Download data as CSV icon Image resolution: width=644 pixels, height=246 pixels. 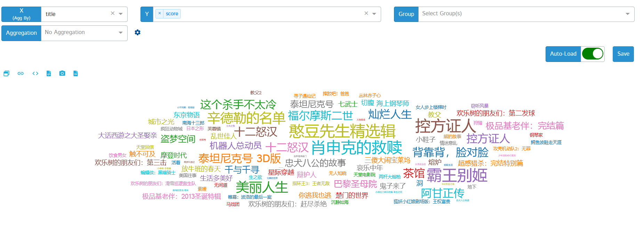tap(75, 73)
